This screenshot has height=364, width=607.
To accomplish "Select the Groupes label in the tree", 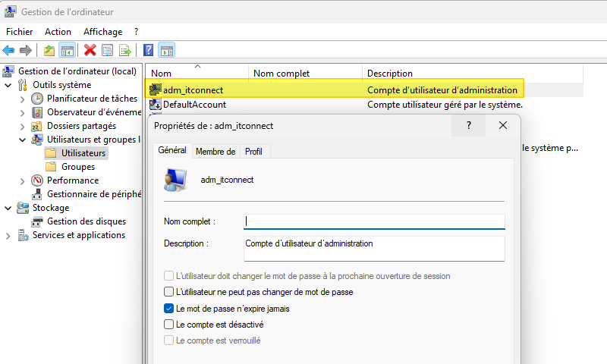I will (x=78, y=167).
